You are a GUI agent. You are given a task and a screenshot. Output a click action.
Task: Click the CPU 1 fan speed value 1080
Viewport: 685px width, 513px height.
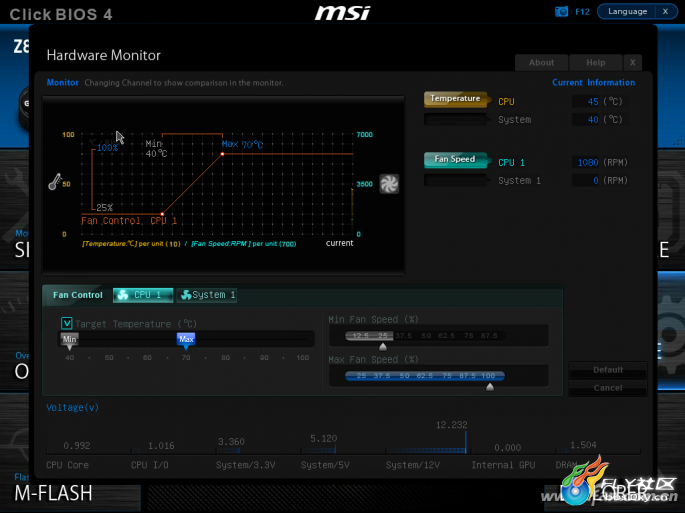coord(588,163)
